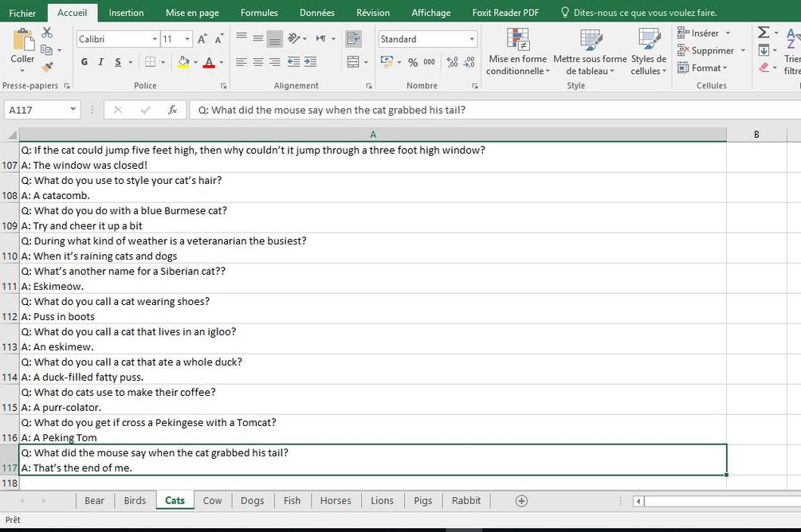
Task: Click the Copy icon in Presse-papiers
Action: 46,50
